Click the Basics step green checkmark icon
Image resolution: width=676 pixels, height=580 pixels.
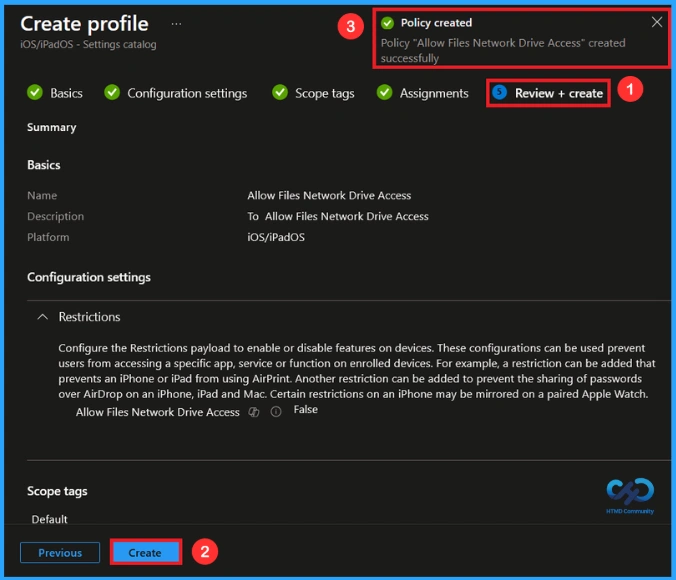(35, 92)
